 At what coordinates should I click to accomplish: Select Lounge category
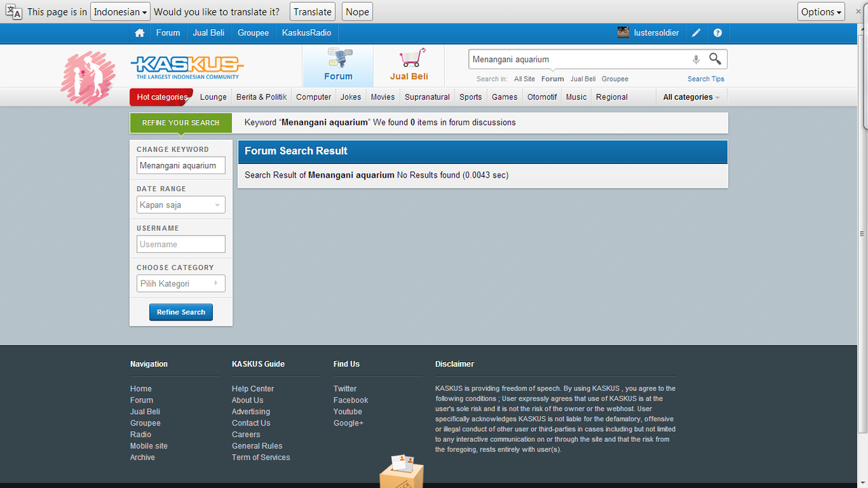(x=213, y=97)
